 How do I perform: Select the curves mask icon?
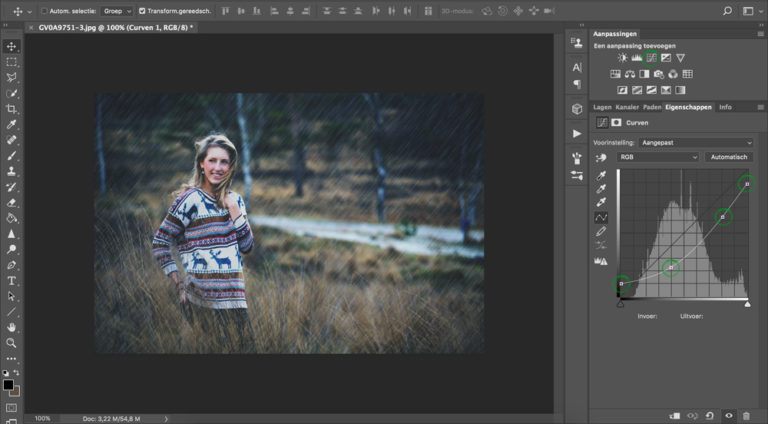click(616, 122)
